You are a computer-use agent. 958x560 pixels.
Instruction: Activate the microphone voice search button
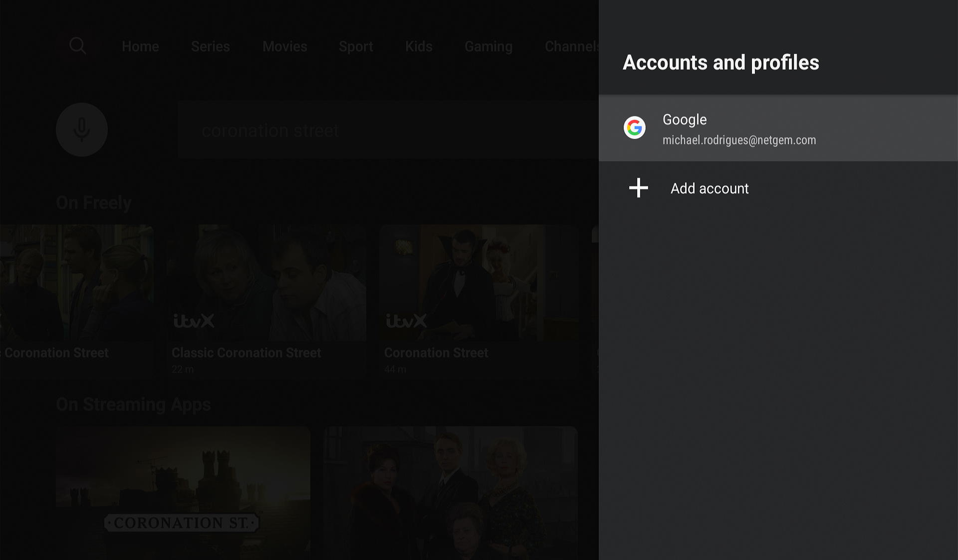(x=82, y=130)
